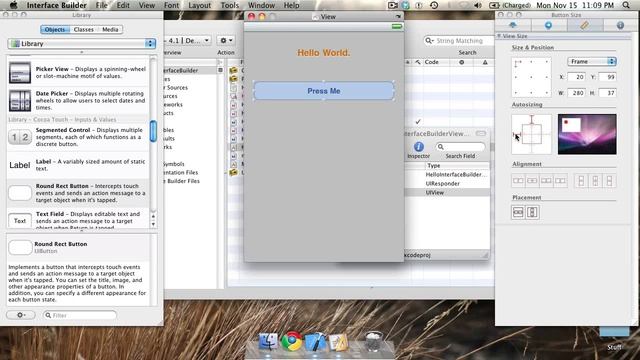The height and width of the screenshot is (360, 640).
Task: Select middle vertical alignment icon
Action: (x=595, y=180)
